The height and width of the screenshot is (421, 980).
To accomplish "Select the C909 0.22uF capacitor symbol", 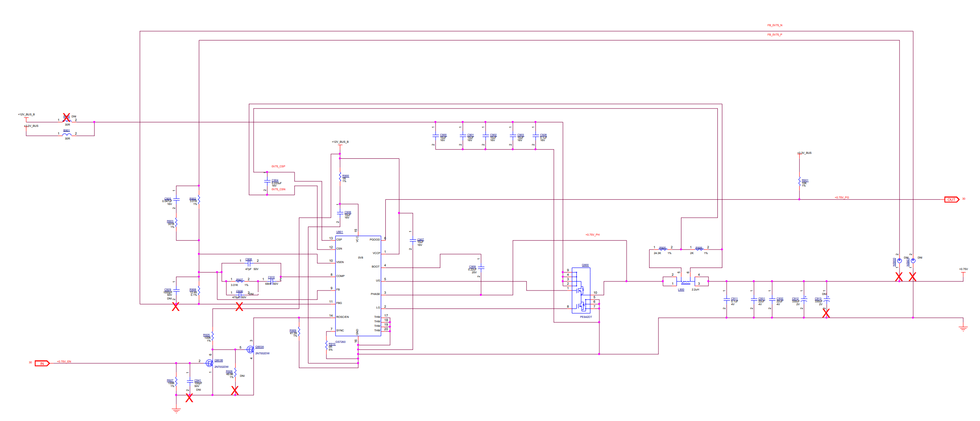I will click(x=481, y=268).
